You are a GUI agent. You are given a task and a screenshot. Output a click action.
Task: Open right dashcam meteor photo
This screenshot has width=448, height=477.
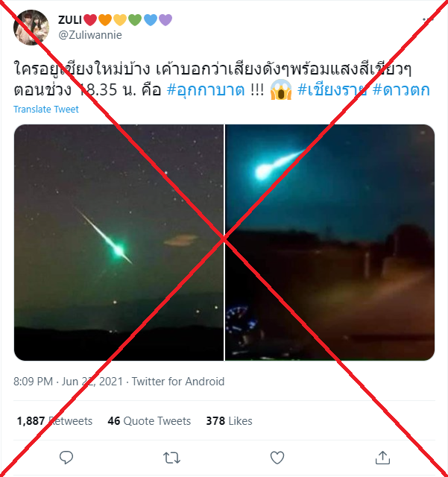tap(329, 242)
